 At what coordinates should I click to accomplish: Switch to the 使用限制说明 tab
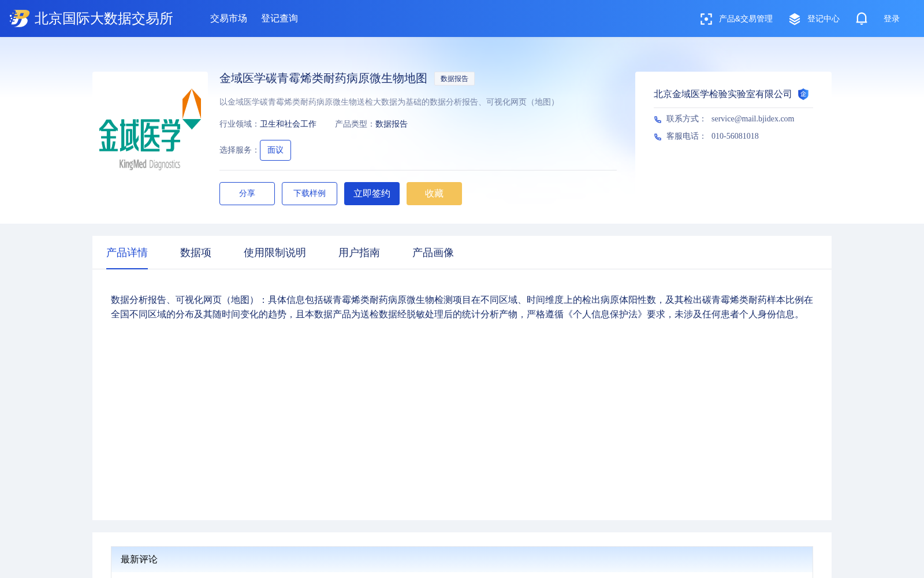tap(275, 253)
